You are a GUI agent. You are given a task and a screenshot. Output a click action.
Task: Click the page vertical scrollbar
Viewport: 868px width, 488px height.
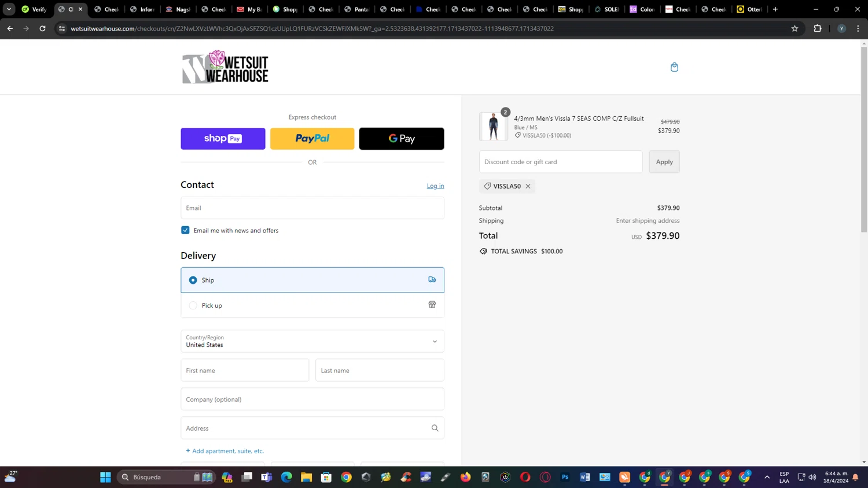coord(864,139)
